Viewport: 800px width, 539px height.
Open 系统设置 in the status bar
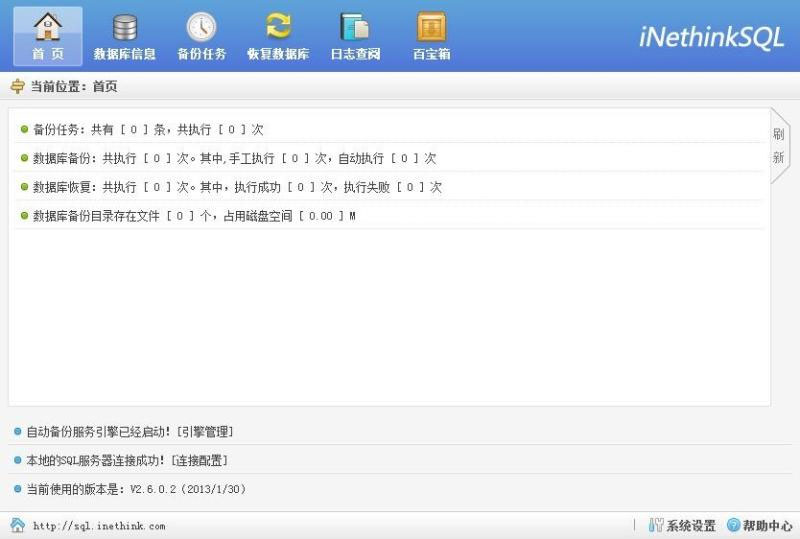coord(682,525)
